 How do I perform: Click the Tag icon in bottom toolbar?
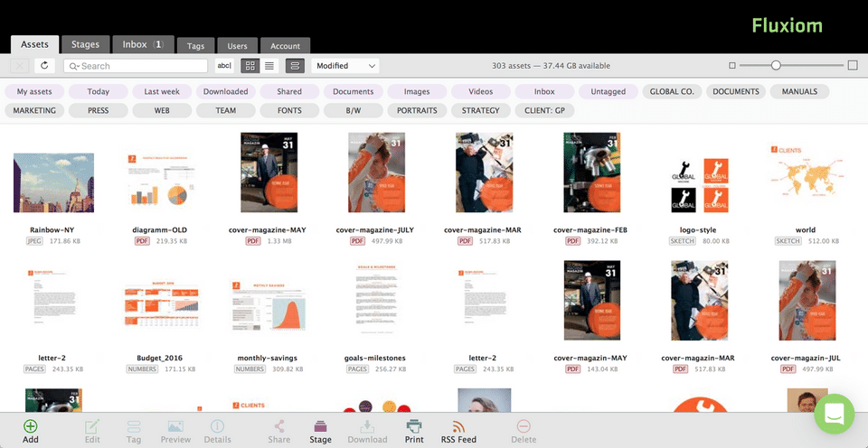pos(134,426)
